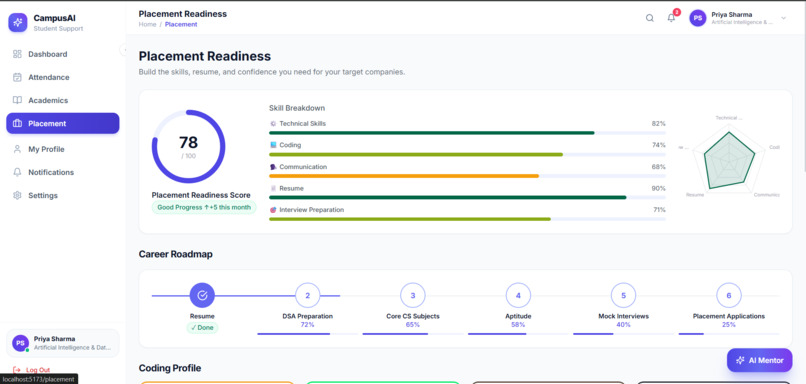The width and height of the screenshot is (806, 384).
Task: Expand the Priya Sharma account dropdown chevron
Action: pos(783,18)
